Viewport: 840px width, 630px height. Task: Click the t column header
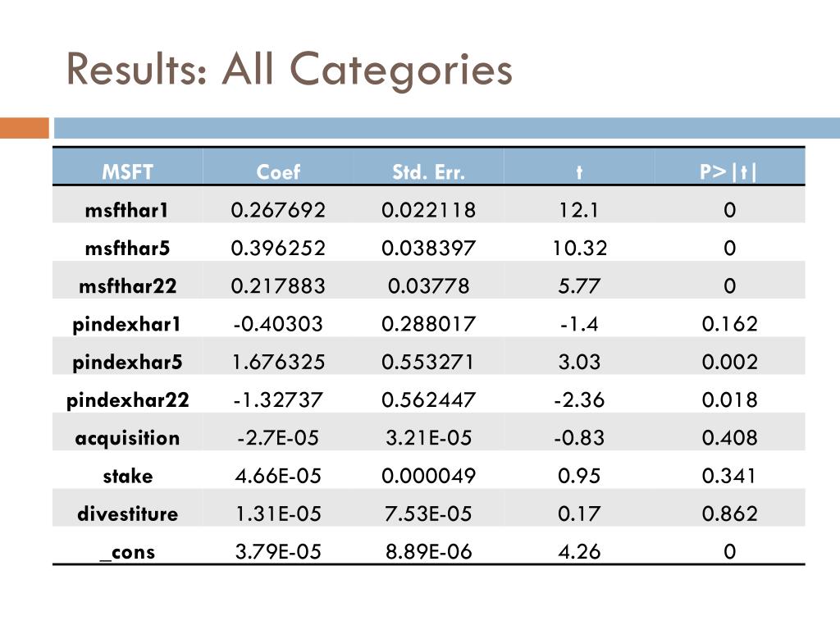[x=579, y=172]
